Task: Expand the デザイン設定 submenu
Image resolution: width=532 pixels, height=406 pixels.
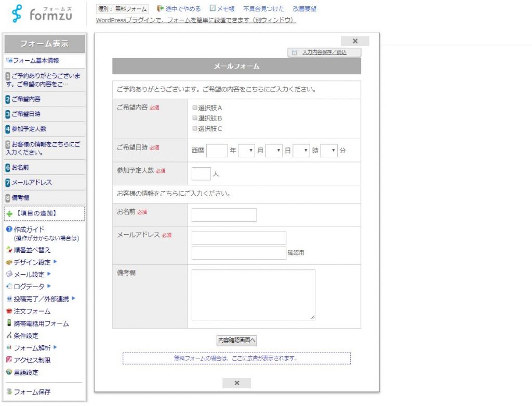Action: 56,262
